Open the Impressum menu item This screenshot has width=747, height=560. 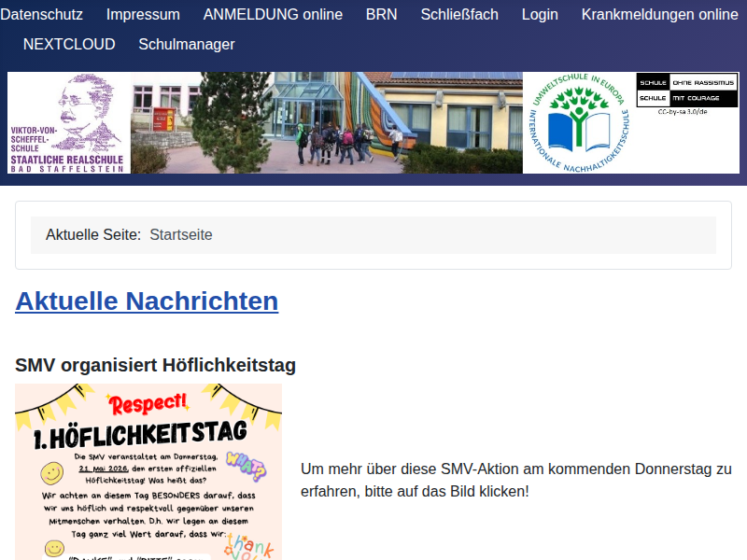tap(143, 14)
